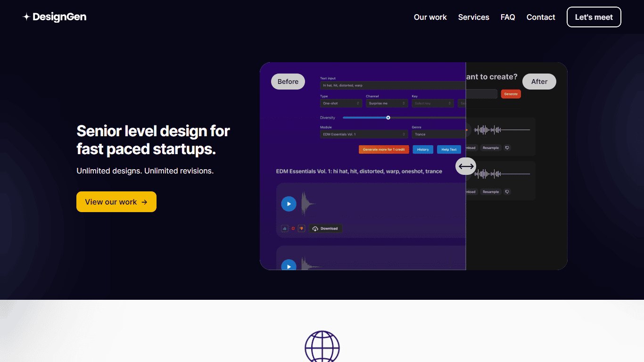
Task: Play the second audio sample at bottom
Action: pyautogui.click(x=289, y=266)
